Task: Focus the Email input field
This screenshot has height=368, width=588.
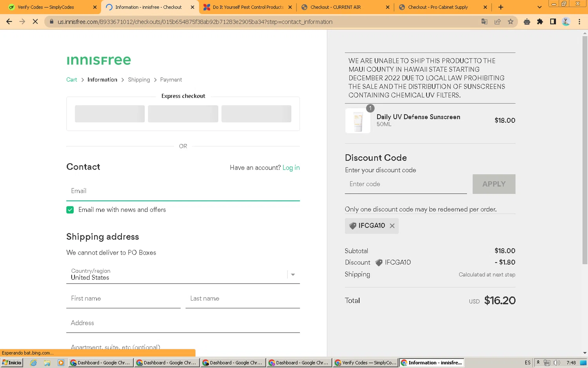Action: [183, 191]
